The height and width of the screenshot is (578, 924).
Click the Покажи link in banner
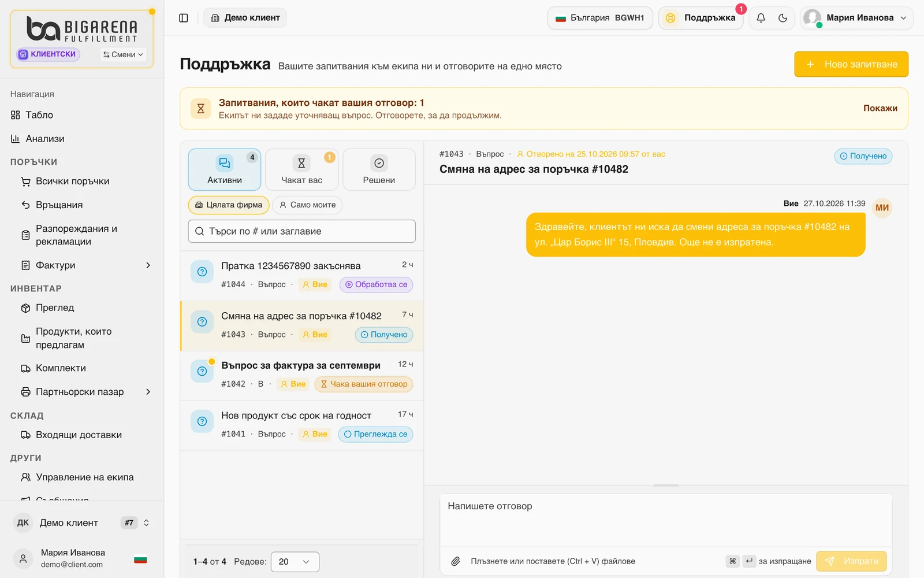point(880,108)
